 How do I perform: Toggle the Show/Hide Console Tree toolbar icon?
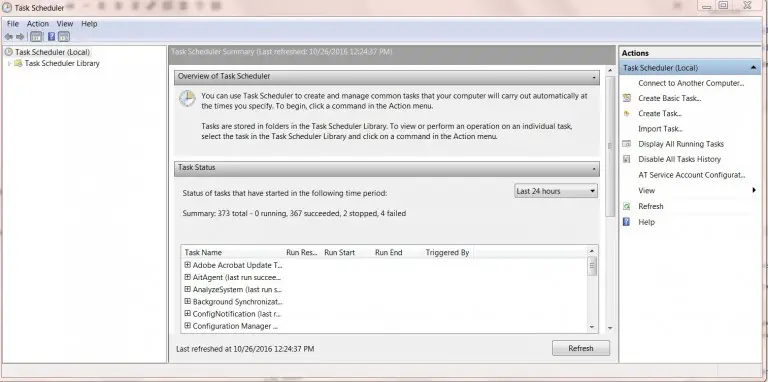point(36,37)
